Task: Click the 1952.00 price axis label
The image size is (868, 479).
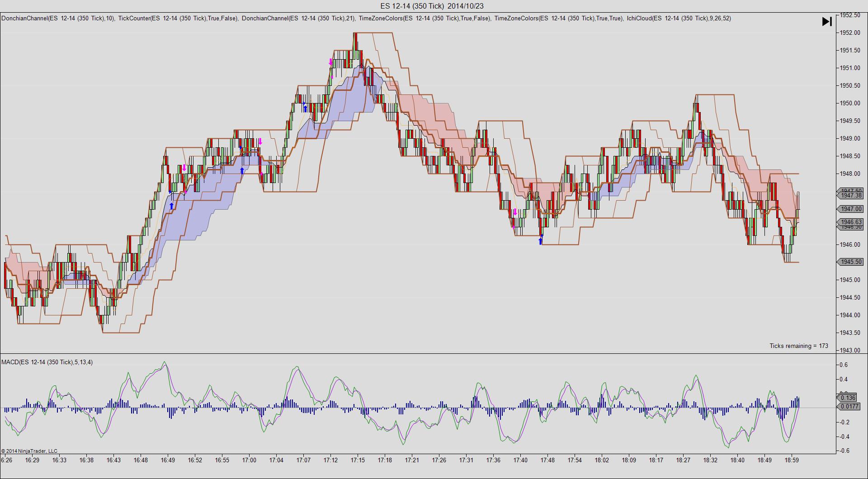Action: point(850,33)
